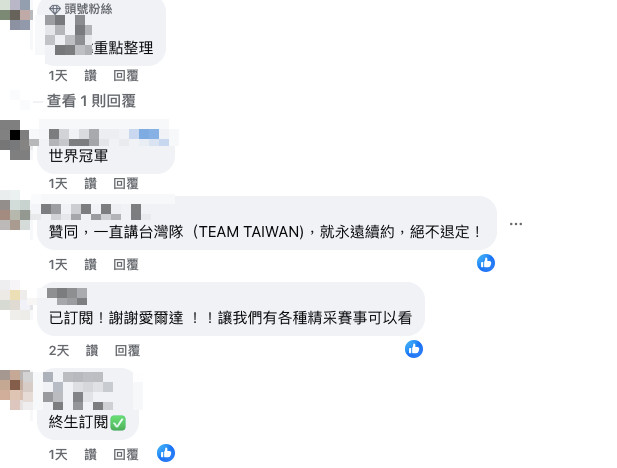Click 讚 under 終生訂閱 comment

pyautogui.click(x=91, y=455)
